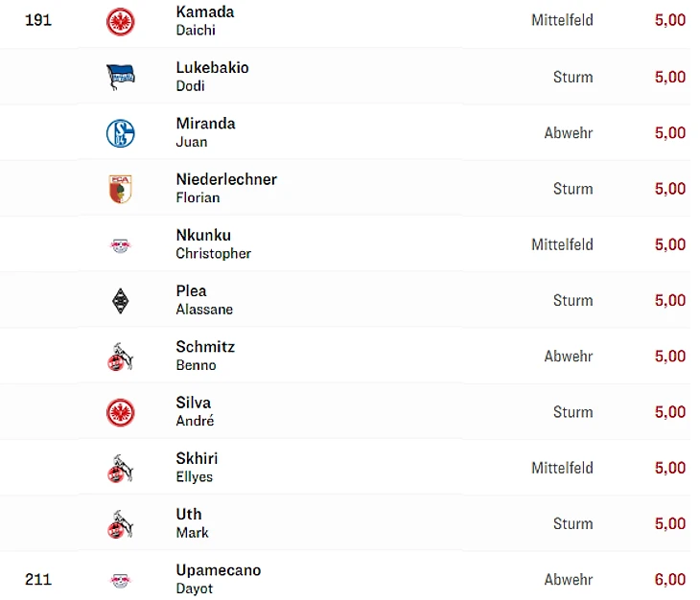Click Mönchengladbach logo beside Plea
This screenshot has width=700, height=600.
coord(120,301)
